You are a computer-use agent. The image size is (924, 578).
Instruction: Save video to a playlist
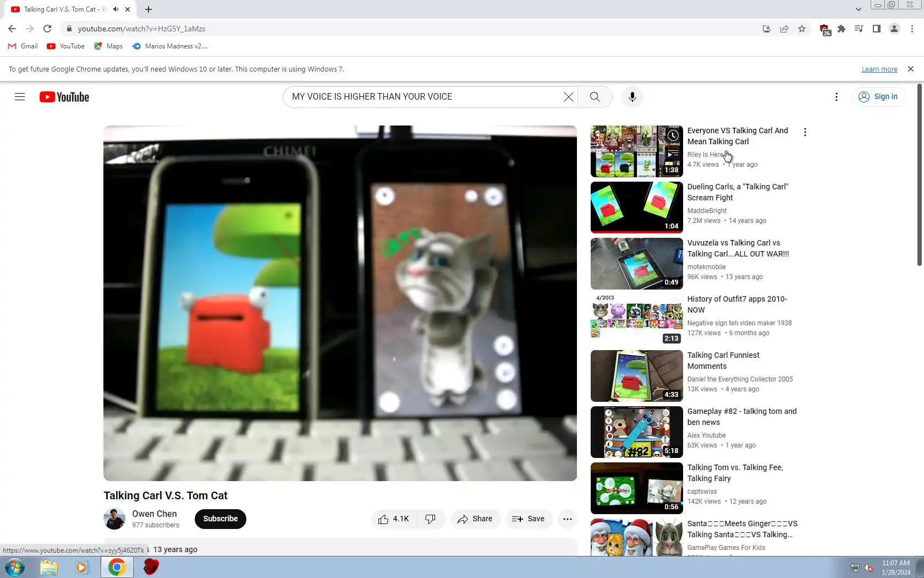(x=529, y=519)
